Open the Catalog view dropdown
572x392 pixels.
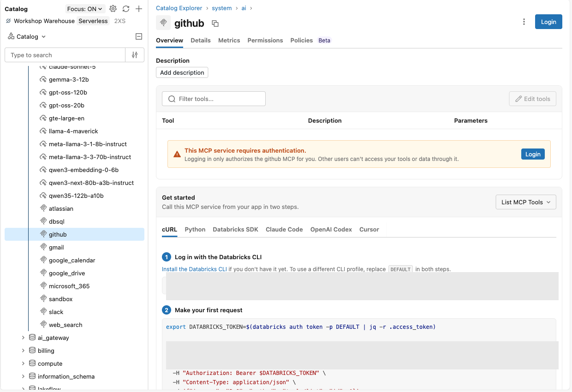(x=27, y=36)
